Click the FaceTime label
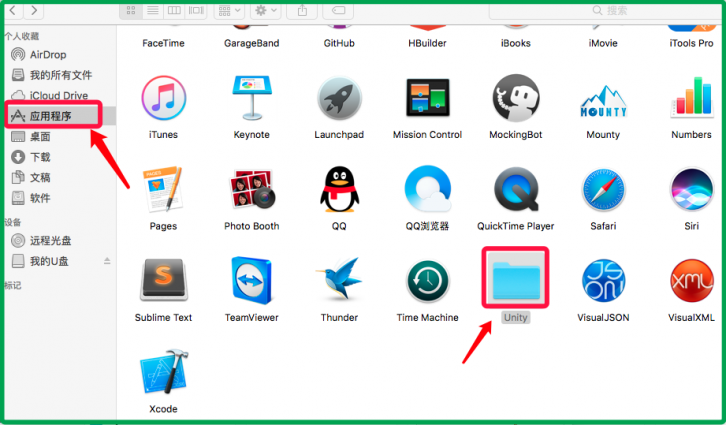The width and height of the screenshot is (726, 425). coord(163,43)
